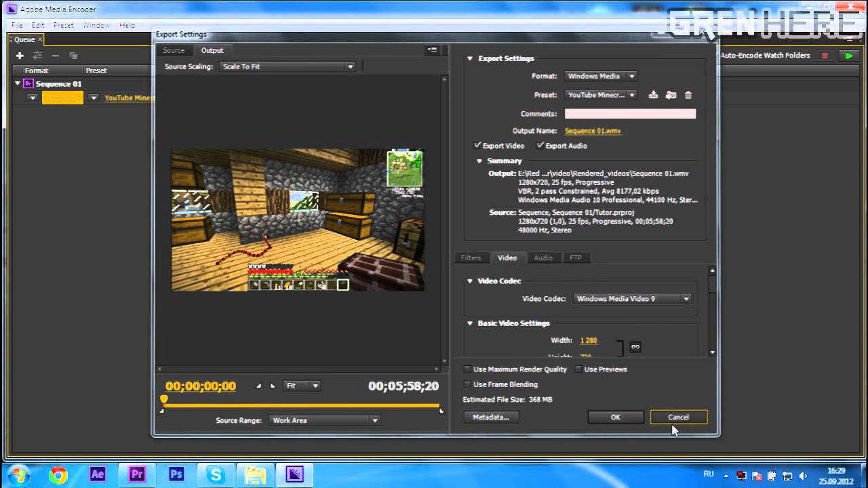Image resolution: width=868 pixels, height=488 pixels.
Task: Open Windows Explorer folder icon in taskbar
Action: (255, 474)
